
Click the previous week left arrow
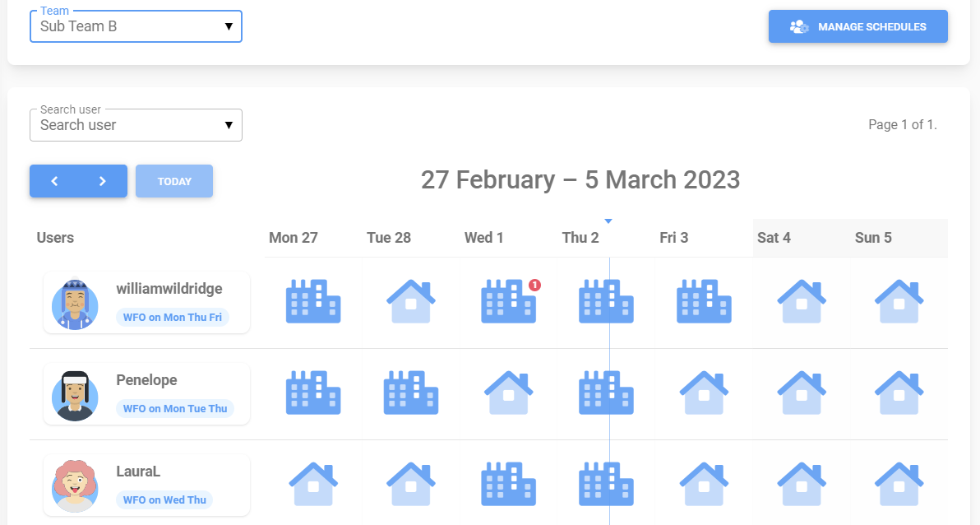point(54,180)
